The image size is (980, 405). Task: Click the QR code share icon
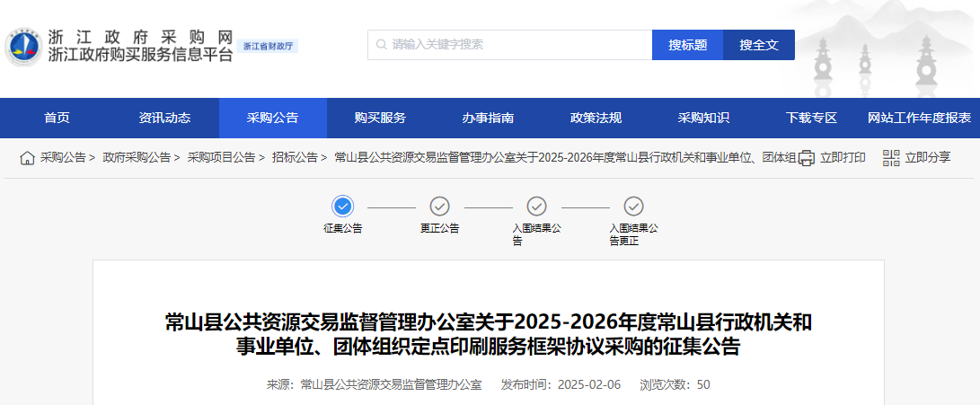click(891, 158)
